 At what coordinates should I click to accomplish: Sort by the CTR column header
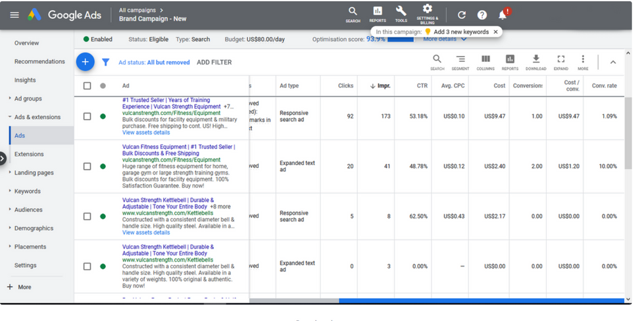coord(422,86)
